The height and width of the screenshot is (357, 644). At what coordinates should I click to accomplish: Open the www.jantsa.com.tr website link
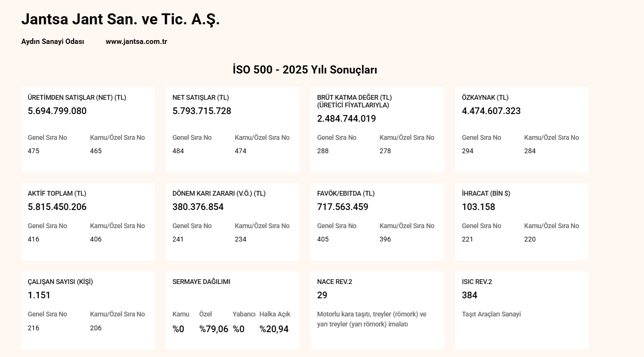pyautogui.click(x=136, y=42)
